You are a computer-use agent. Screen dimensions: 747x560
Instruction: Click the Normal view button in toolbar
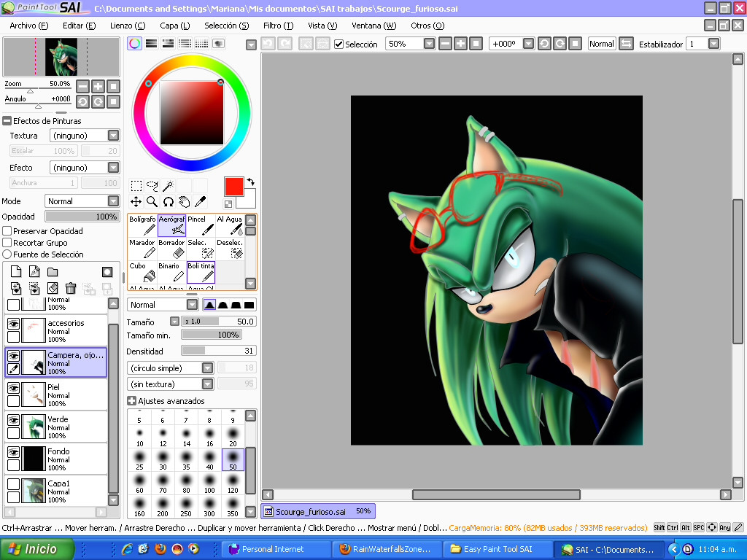602,44
